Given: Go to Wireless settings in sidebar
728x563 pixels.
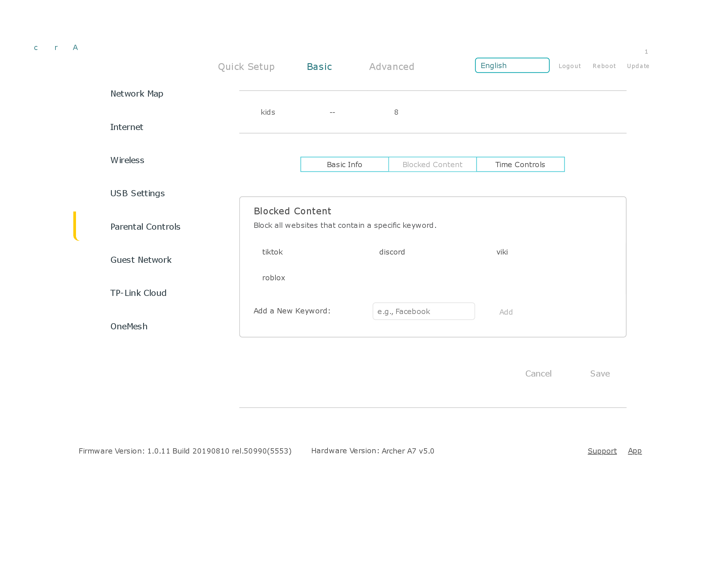Looking at the screenshot, I should (x=127, y=160).
